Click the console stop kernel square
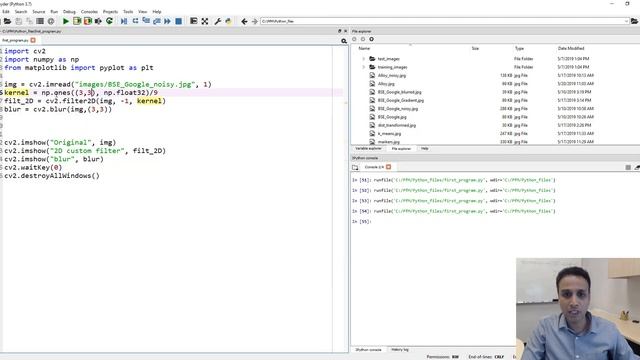Image resolution: width=640 pixels, height=360 pixels. point(628,167)
